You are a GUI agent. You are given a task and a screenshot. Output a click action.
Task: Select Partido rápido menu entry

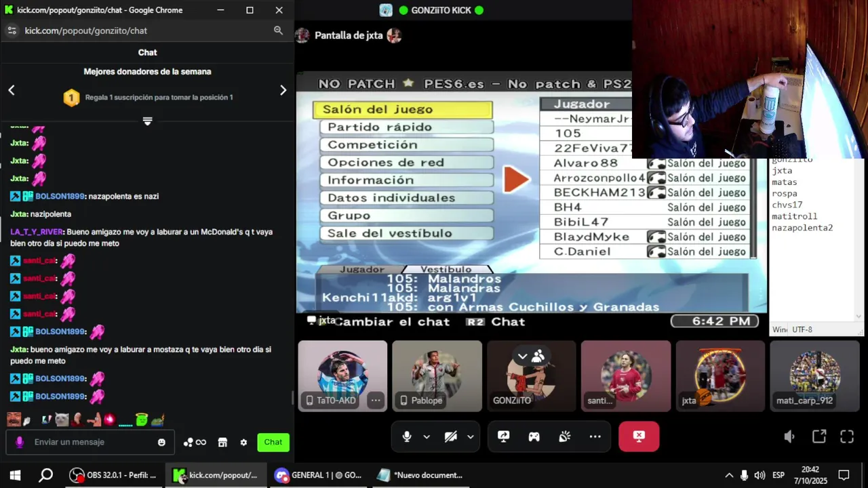407,127
